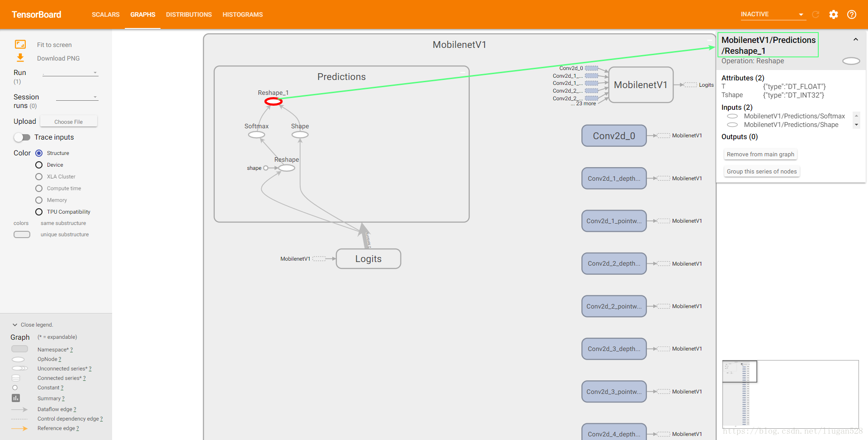Click the Summary legend icon
The image size is (868, 440).
[x=16, y=398]
